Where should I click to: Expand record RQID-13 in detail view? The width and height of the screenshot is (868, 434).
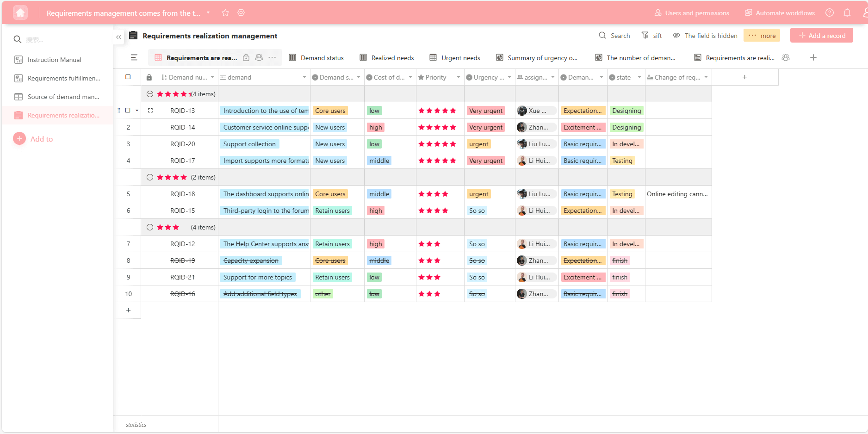coord(150,111)
